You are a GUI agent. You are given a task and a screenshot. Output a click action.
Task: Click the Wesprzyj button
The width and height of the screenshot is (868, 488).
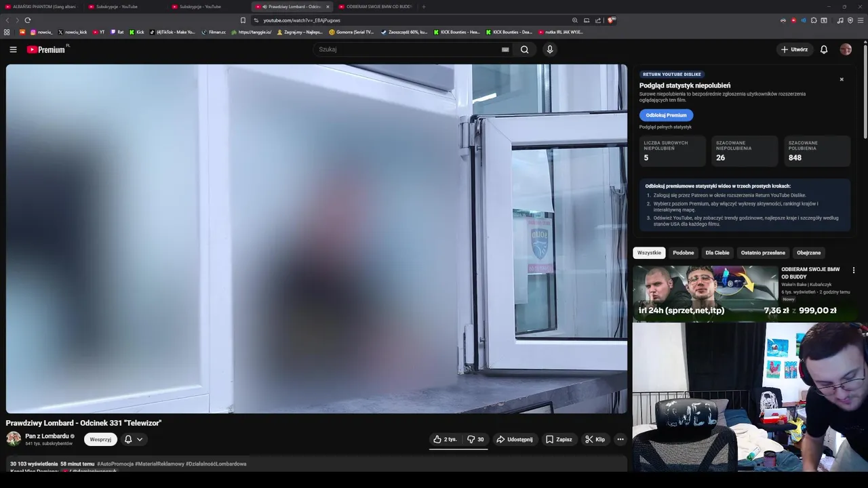coord(100,439)
